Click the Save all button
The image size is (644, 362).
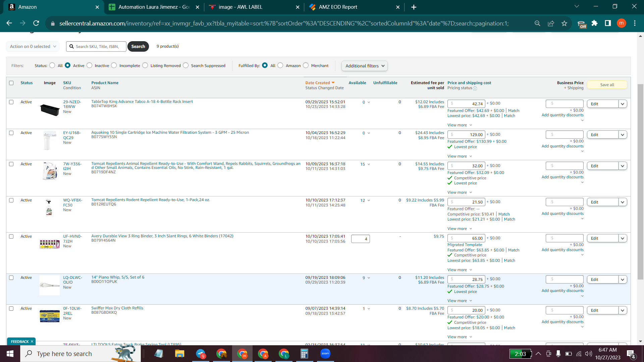(x=607, y=85)
